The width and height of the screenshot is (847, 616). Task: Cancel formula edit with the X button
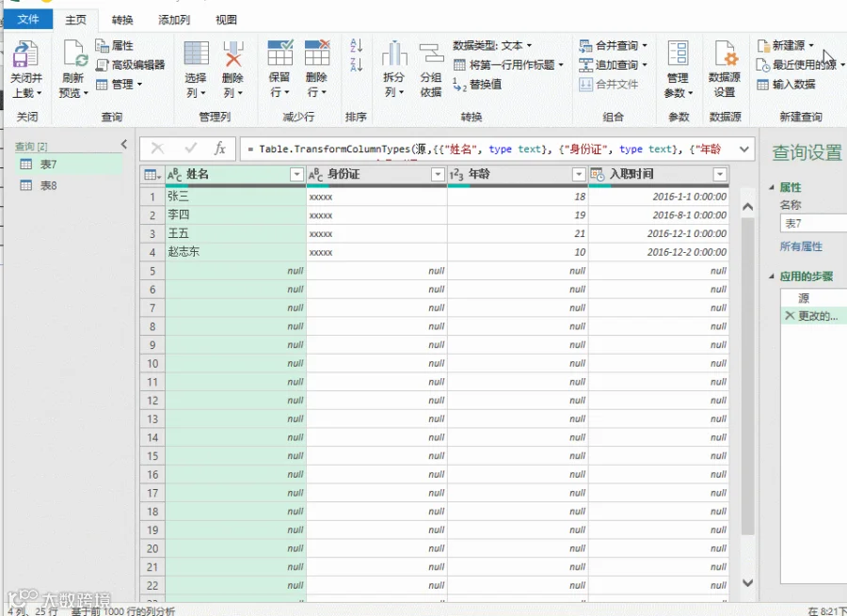[158, 149]
